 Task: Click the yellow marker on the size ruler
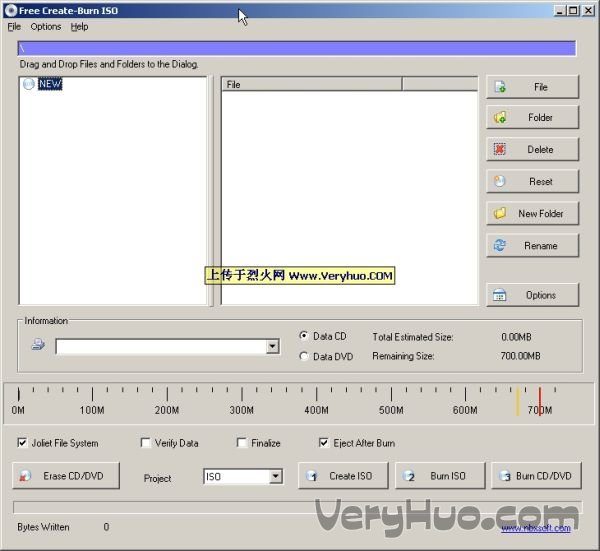tap(517, 401)
